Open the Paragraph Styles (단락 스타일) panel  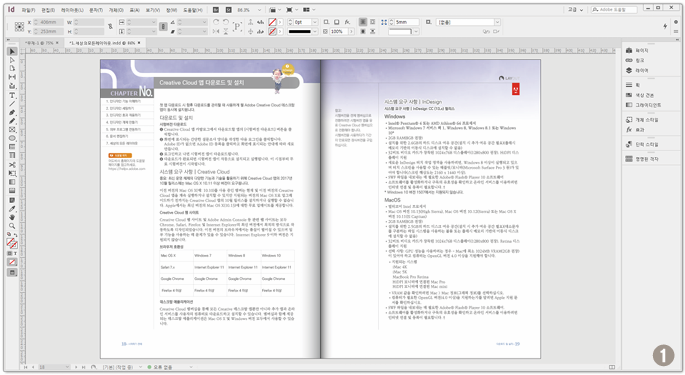pos(642,145)
